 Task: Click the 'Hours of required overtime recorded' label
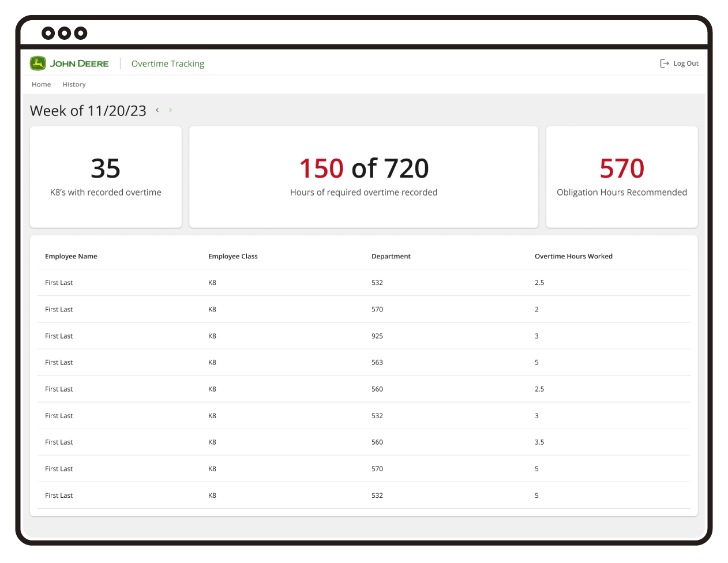tap(364, 192)
